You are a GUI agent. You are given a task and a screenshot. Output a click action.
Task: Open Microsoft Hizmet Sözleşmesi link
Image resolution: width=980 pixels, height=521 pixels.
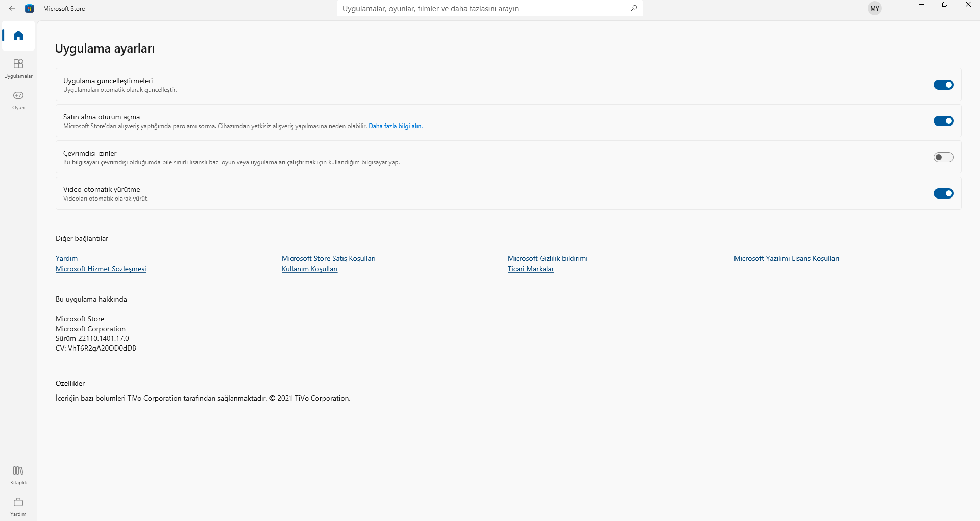101,269
